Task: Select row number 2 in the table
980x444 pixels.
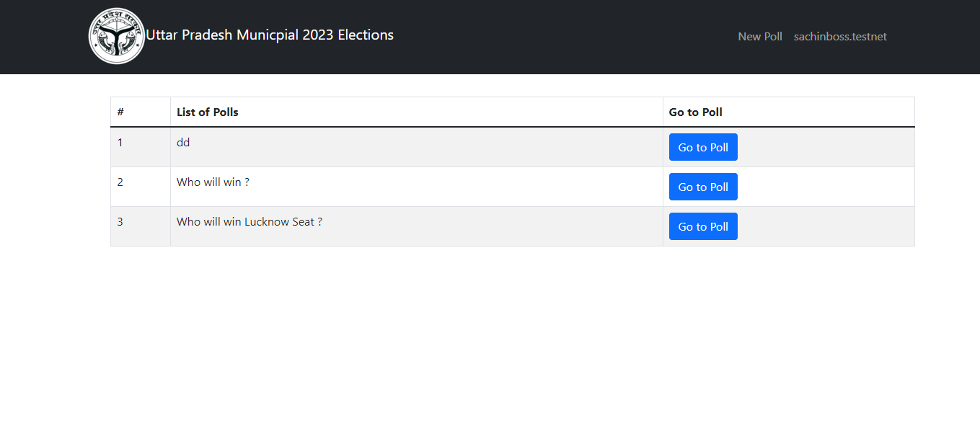Action: (x=120, y=182)
